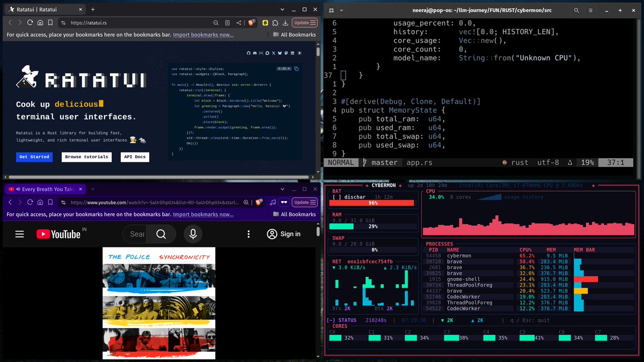
Task: Open the Extensions puzzle icon in Ratatui window
Action: (275, 23)
